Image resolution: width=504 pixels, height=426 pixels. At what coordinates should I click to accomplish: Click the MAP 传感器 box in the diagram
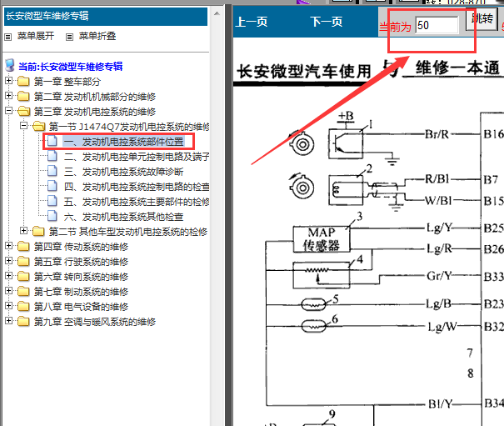pyautogui.click(x=322, y=239)
